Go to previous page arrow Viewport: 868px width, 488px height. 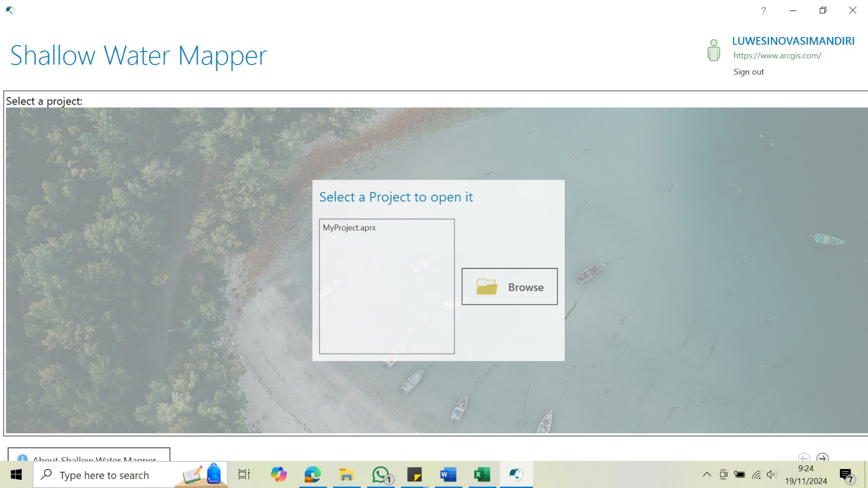pyautogui.click(x=804, y=458)
